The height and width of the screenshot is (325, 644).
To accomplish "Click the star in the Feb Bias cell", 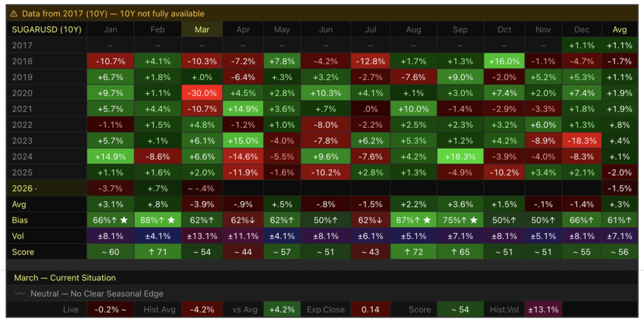I will pyautogui.click(x=170, y=220).
